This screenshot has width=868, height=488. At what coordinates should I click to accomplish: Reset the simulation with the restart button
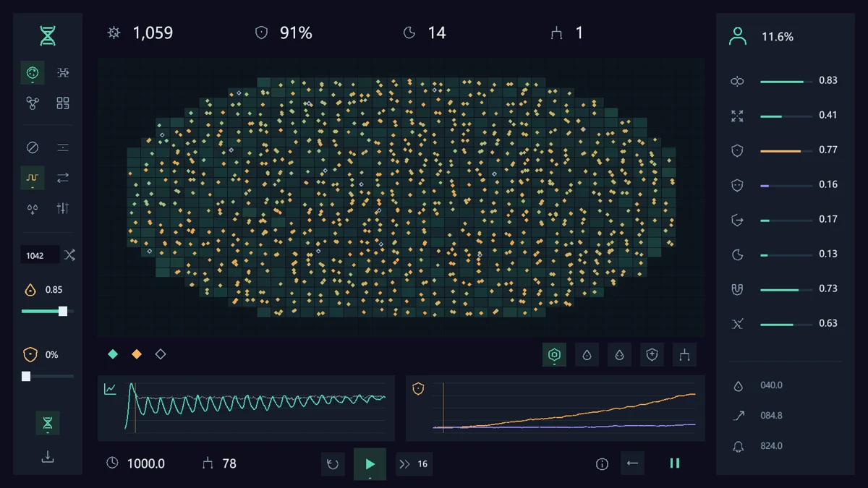tap(333, 464)
